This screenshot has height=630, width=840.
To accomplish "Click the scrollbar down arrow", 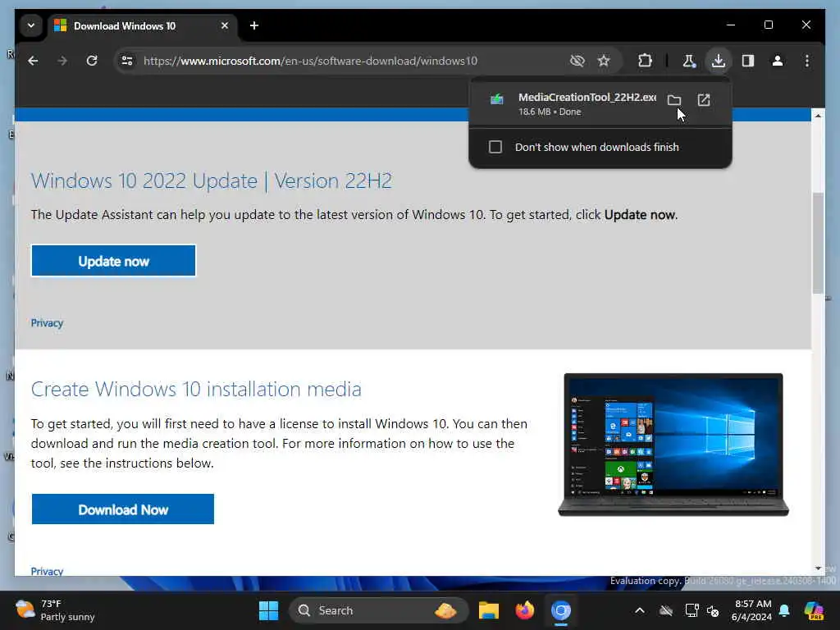I will 818,568.
